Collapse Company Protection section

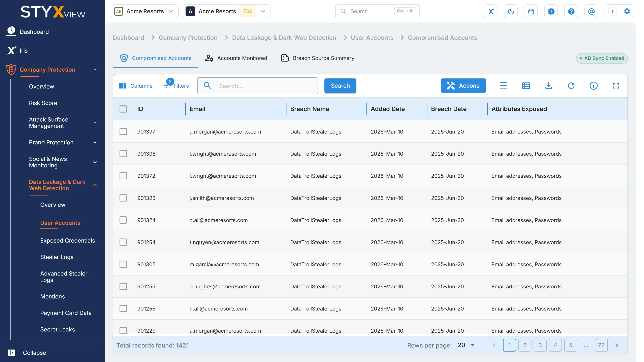coord(95,70)
